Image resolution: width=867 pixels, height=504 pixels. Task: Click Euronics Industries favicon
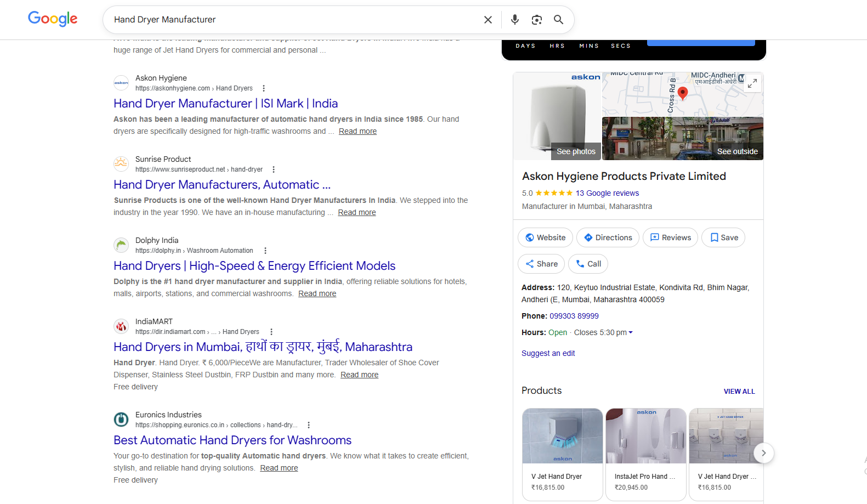pos(121,420)
